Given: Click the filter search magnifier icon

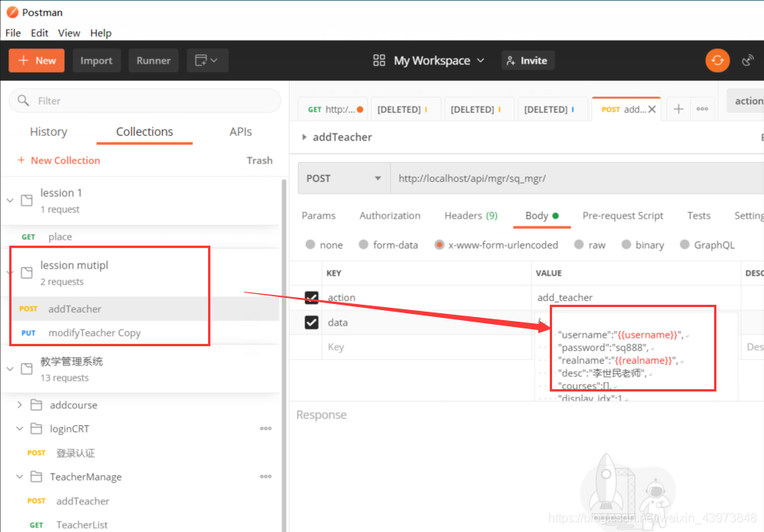Looking at the screenshot, I should tap(23, 101).
